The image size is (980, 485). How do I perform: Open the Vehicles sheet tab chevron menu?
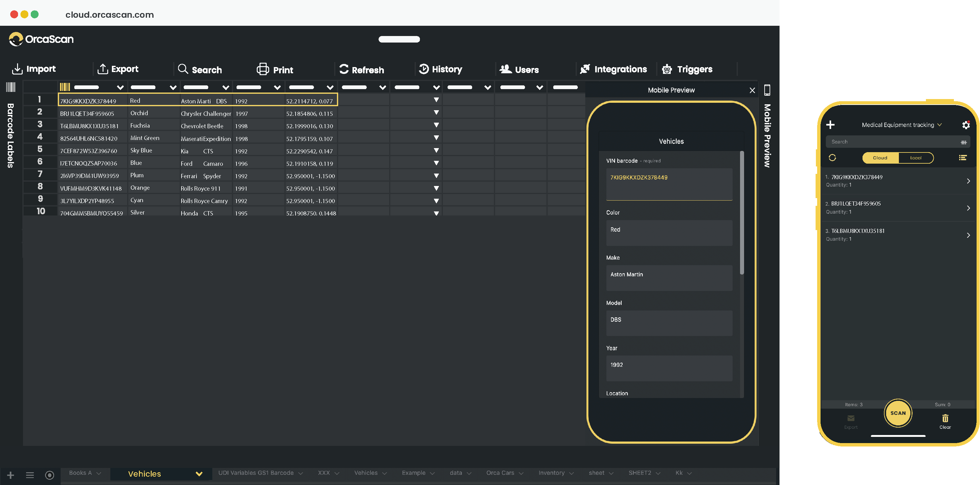(199, 474)
